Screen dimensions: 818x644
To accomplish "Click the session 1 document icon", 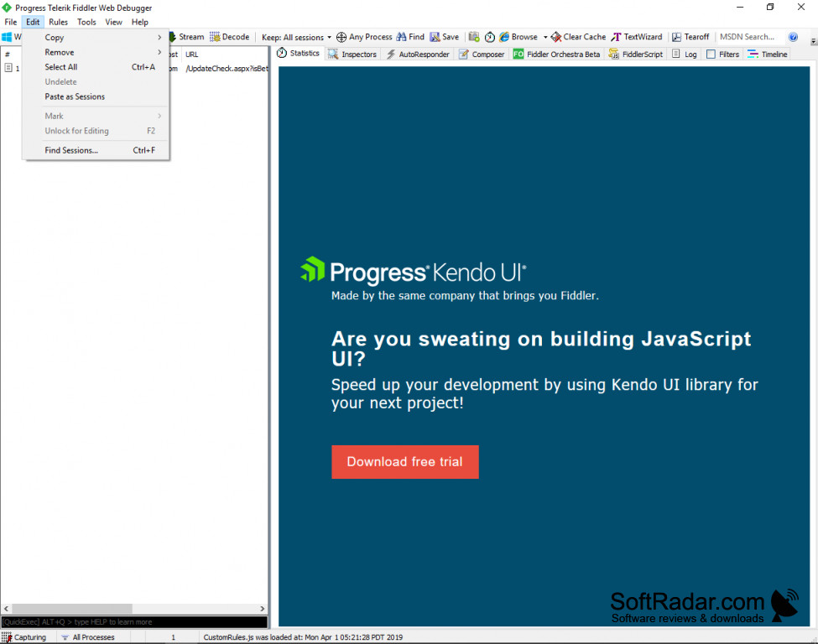I will pyautogui.click(x=8, y=68).
